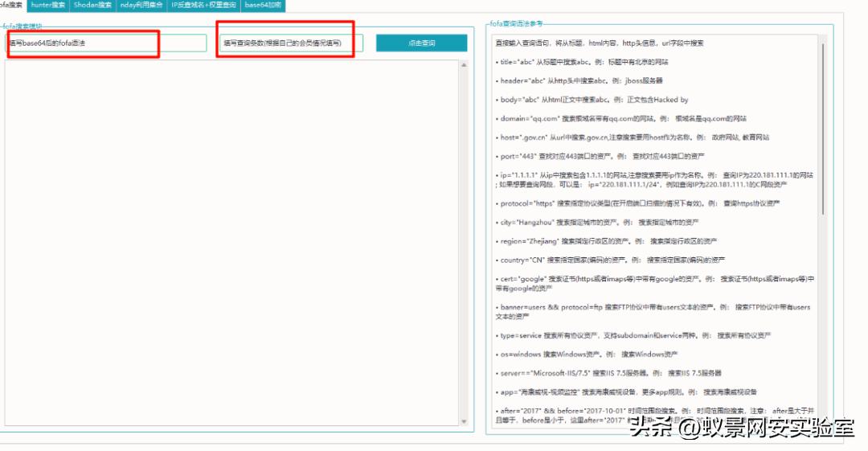The height and width of the screenshot is (451, 868).
Task: Focus the query count (查询条数) input field
Action: point(291,43)
